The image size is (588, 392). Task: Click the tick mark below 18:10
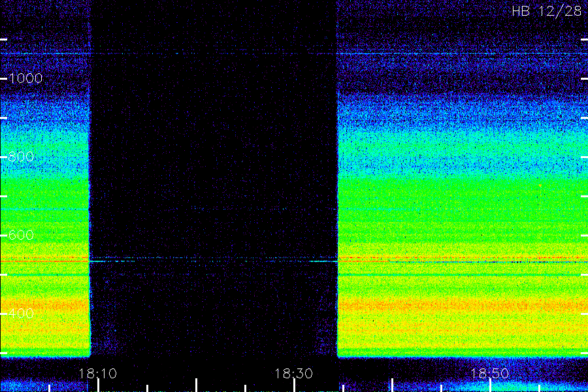[98, 385]
